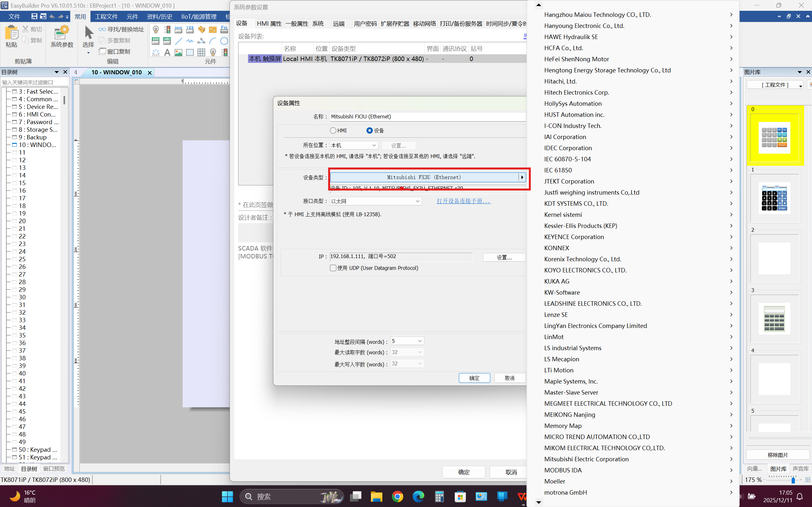Select the HMI radio button
812x507 pixels.
point(333,130)
